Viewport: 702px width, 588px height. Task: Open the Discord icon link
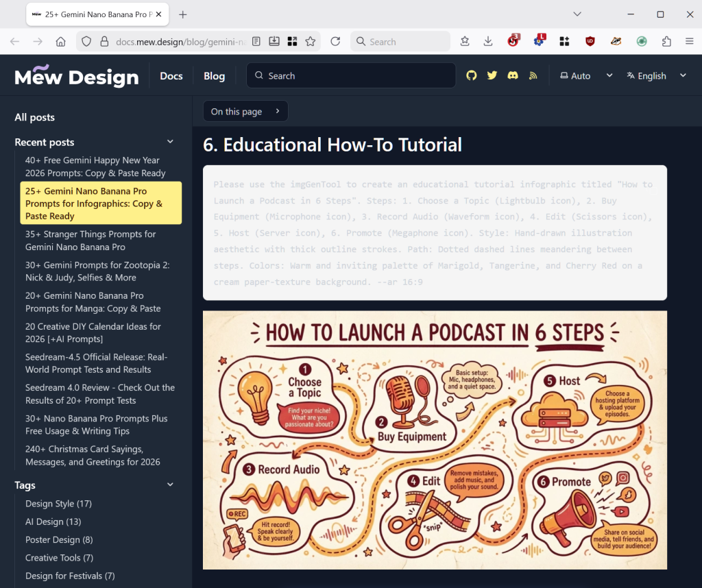tap(512, 75)
